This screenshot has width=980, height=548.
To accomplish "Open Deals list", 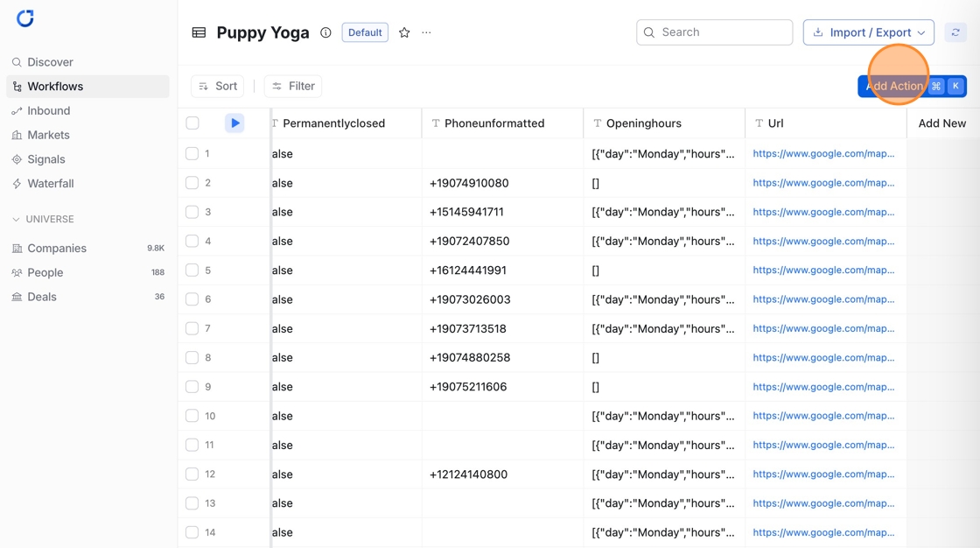I will 87,297.
